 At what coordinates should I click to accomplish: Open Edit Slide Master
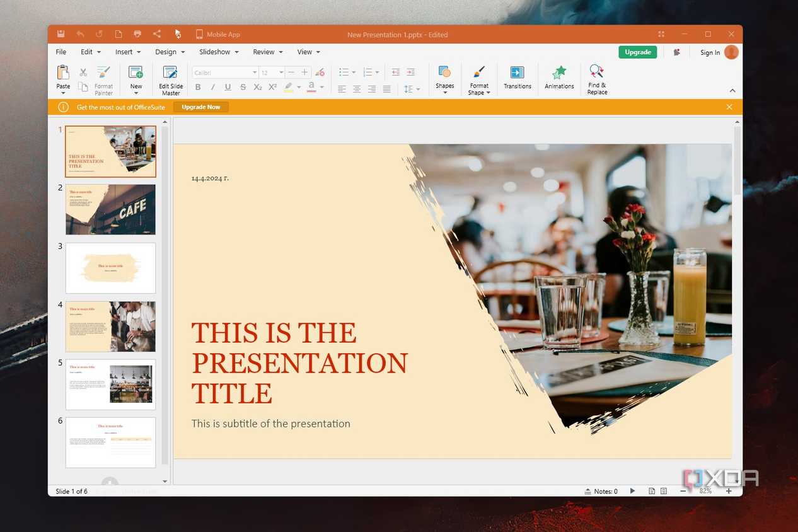point(171,80)
